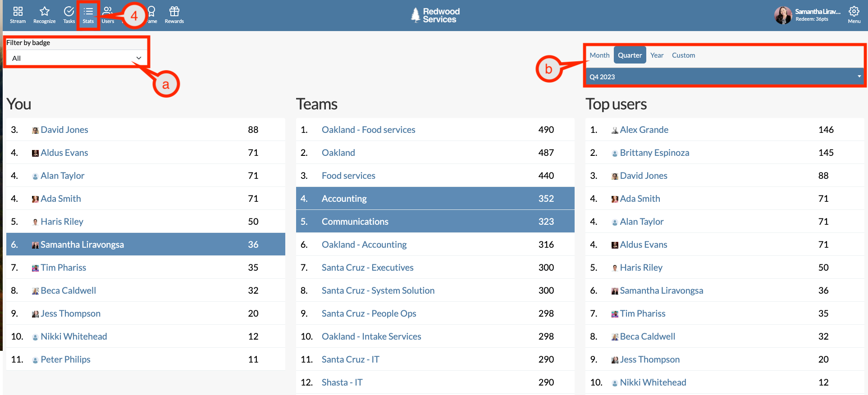Select the Stats list icon
868x395 pixels.
pos(88,12)
